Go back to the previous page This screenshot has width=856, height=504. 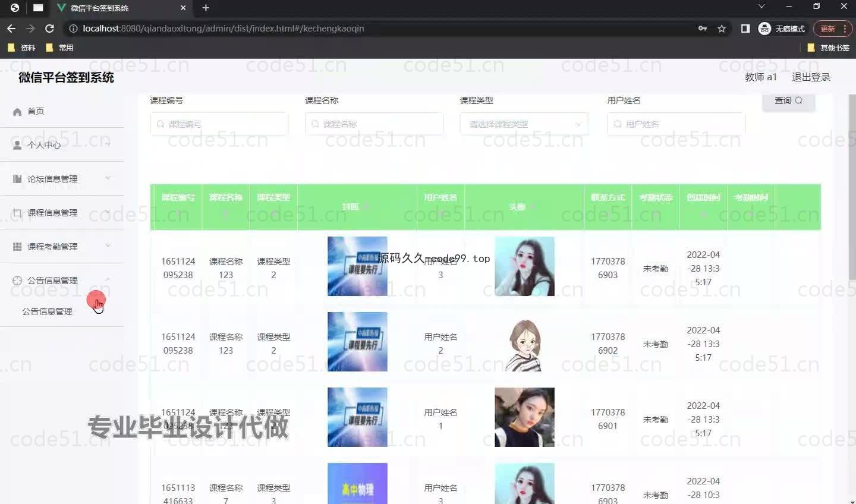click(11, 29)
